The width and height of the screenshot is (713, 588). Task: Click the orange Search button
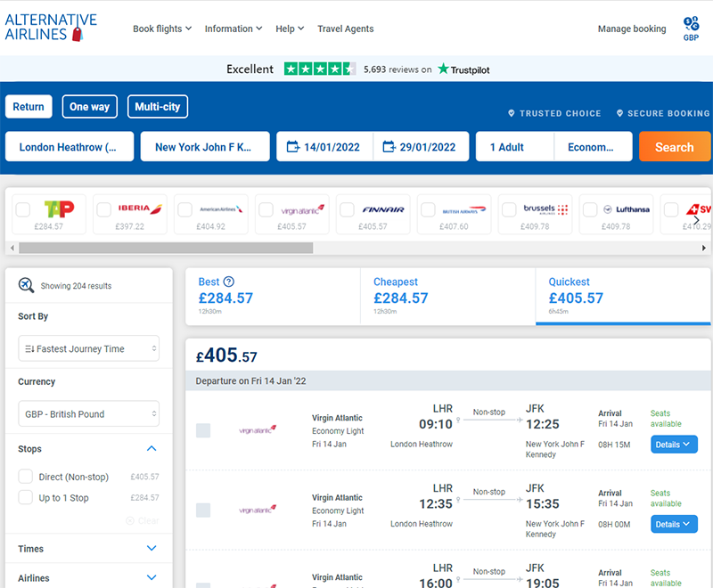(x=675, y=147)
